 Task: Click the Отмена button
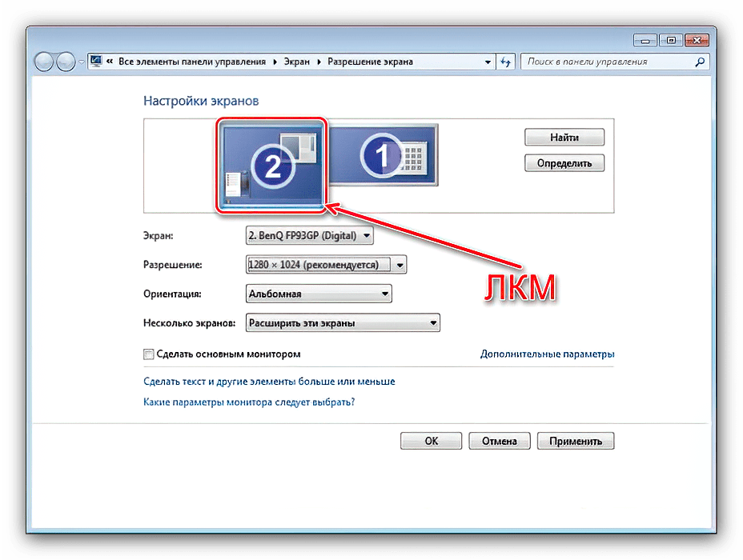[500, 441]
